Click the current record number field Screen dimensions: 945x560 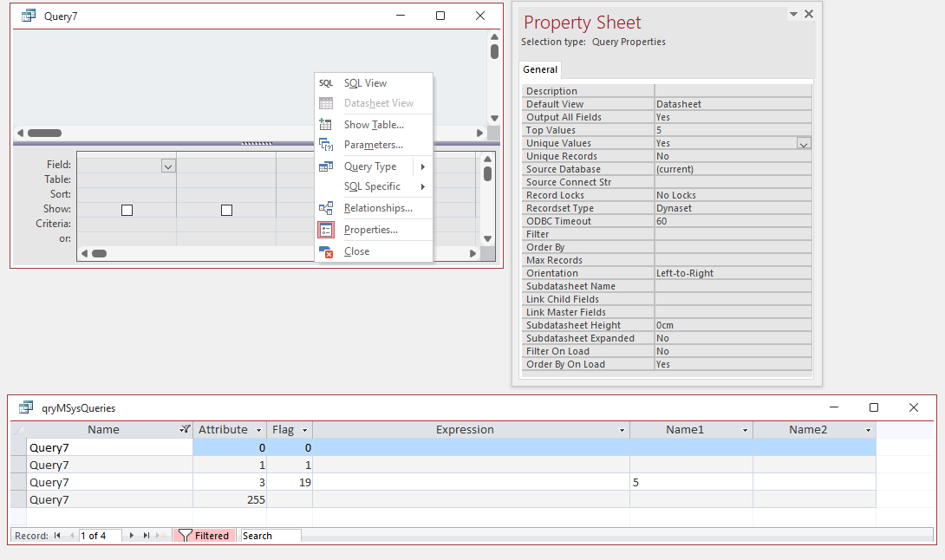(100, 535)
